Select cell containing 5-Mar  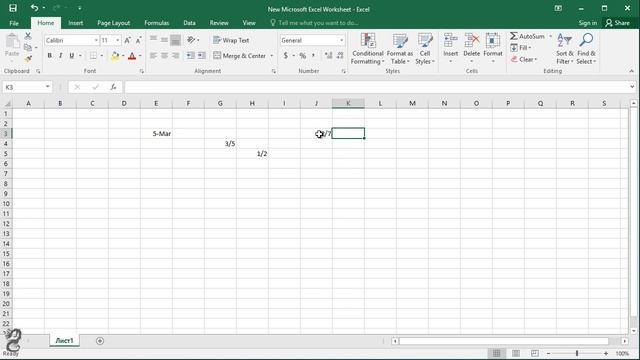(x=156, y=133)
